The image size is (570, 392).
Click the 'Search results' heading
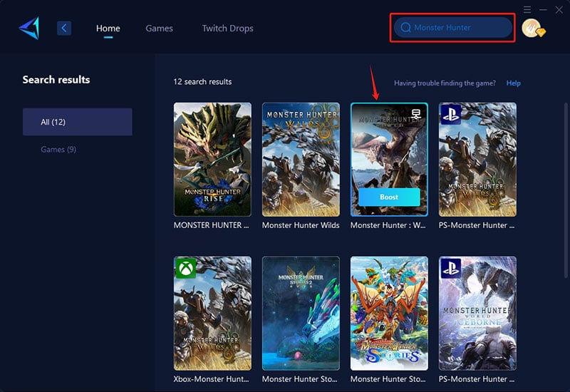coord(56,80)
